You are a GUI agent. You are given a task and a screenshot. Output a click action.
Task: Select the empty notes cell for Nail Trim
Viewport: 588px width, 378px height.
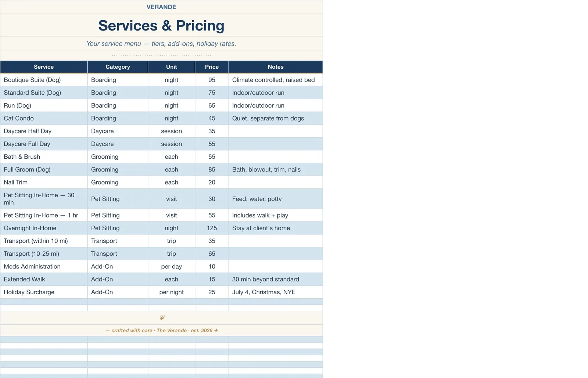pyautogui.click(x=276, y=182)
